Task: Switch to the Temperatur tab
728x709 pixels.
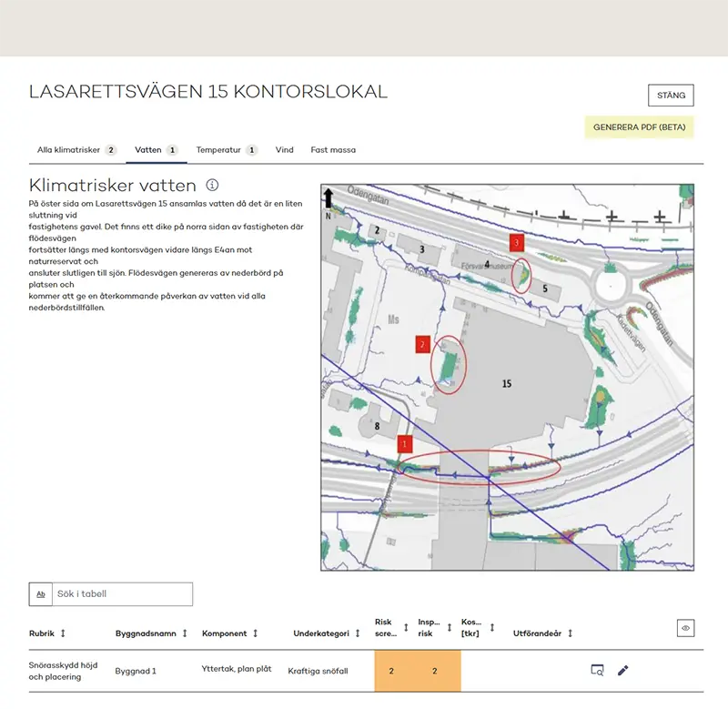Action: (x=227, y=150)
